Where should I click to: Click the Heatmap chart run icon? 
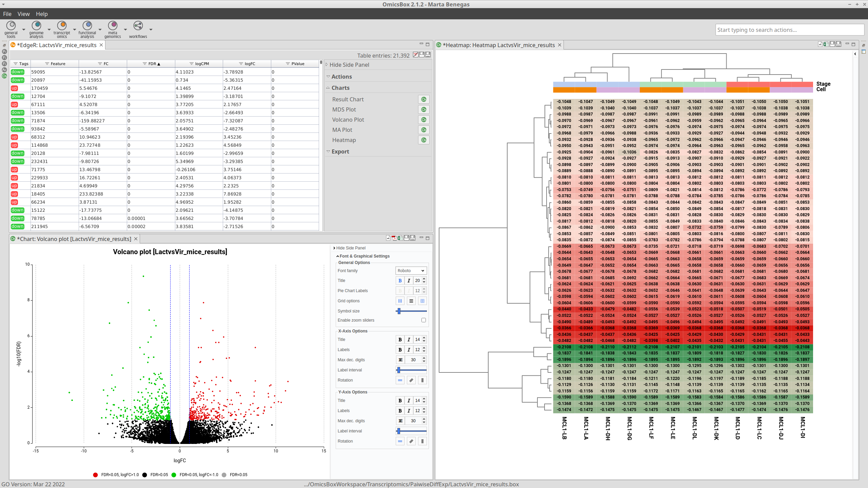click(423, 140)
